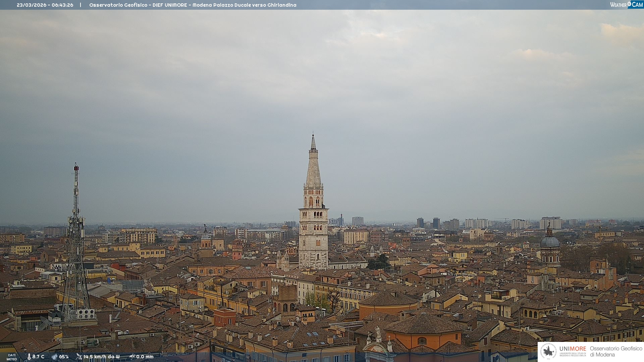Click the camera lens in WeatherCam logo
This screenshot has width=644, height=362.
[629, 4]
